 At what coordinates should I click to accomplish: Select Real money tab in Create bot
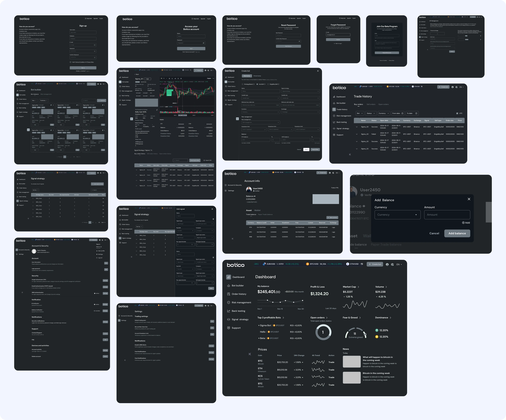tap(247, 76)
